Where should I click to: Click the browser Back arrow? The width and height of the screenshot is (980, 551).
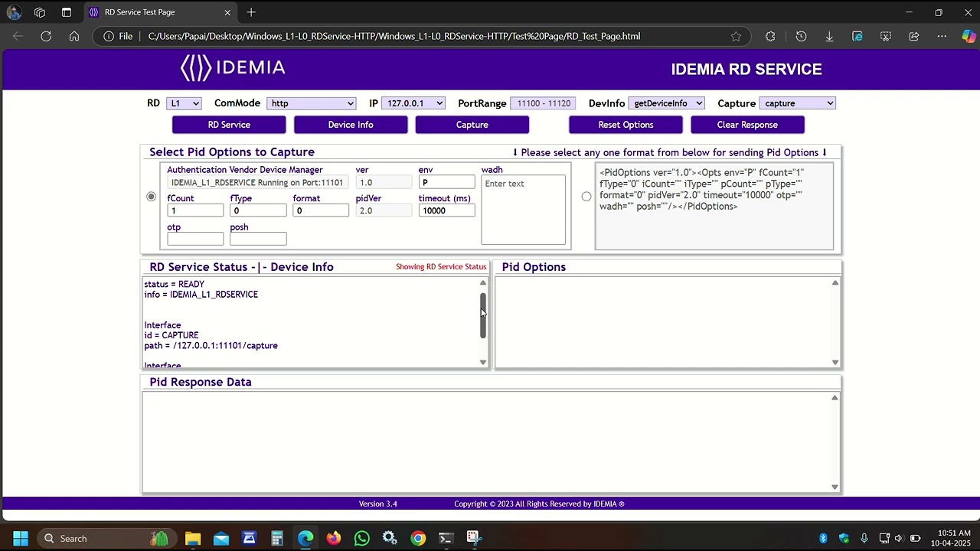18,36
